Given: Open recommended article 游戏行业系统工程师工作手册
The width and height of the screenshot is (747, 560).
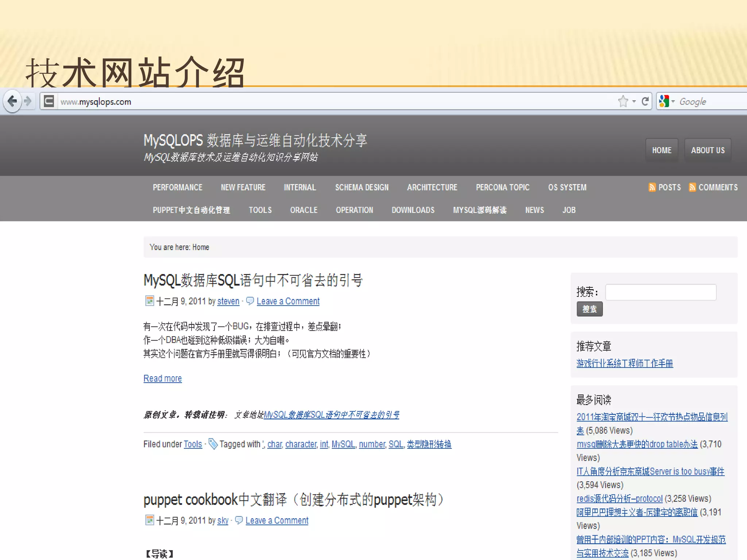Looking at the screenshot, I should (x=625, y=363).
